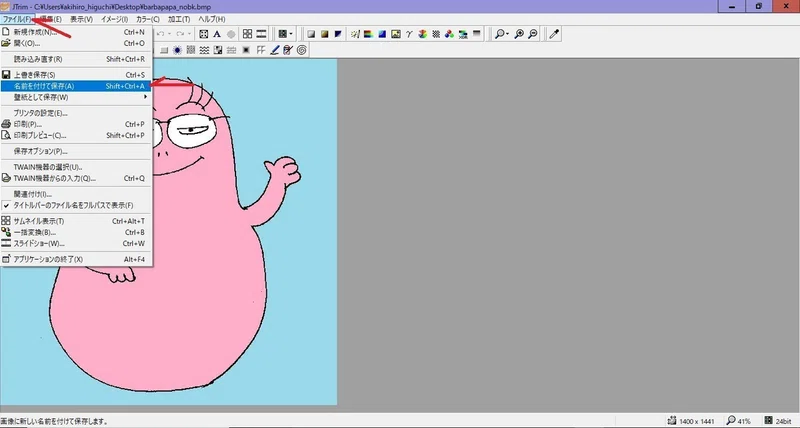Open 保存オプション(P) menu entry
Image resolution: width=800 pixels, height=428 pixels.
pos(76,151)
